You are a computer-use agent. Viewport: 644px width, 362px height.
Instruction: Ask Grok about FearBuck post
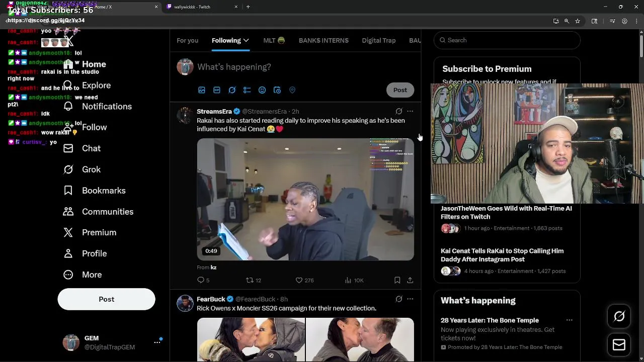pos(399,299)
